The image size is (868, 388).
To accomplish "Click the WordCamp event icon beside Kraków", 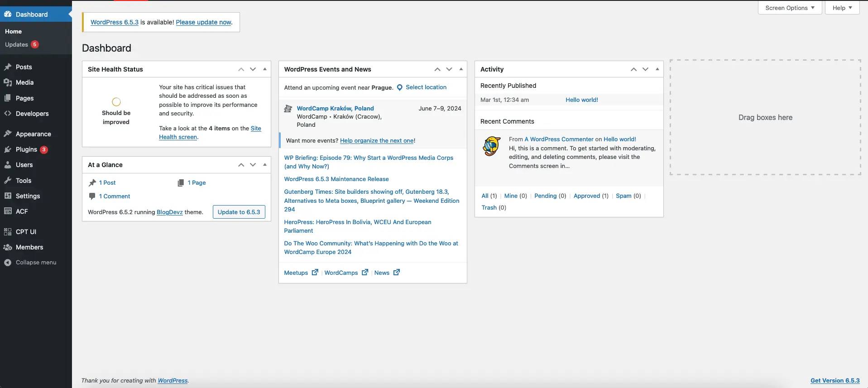I will click(288, 109).
